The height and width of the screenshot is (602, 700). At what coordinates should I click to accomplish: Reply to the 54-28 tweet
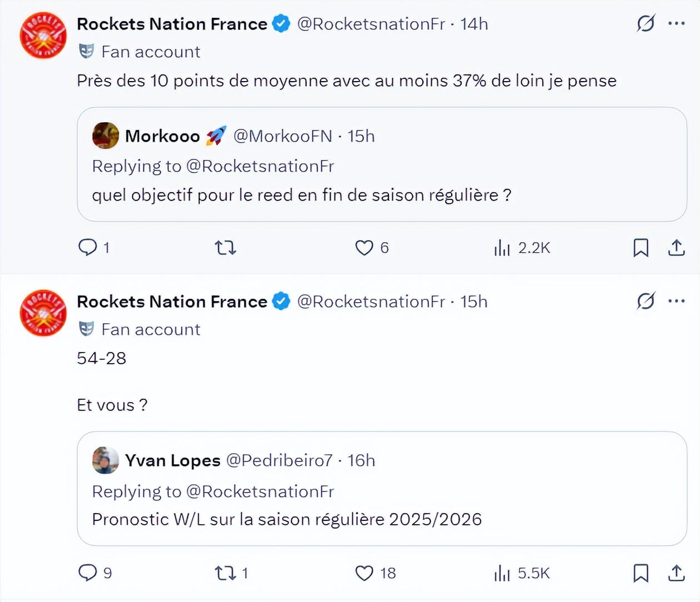[x=87, y=573]
